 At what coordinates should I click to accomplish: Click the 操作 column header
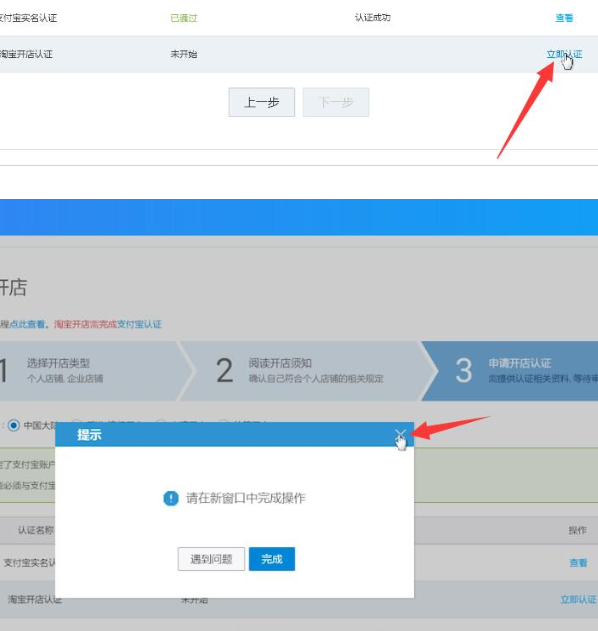577,530
